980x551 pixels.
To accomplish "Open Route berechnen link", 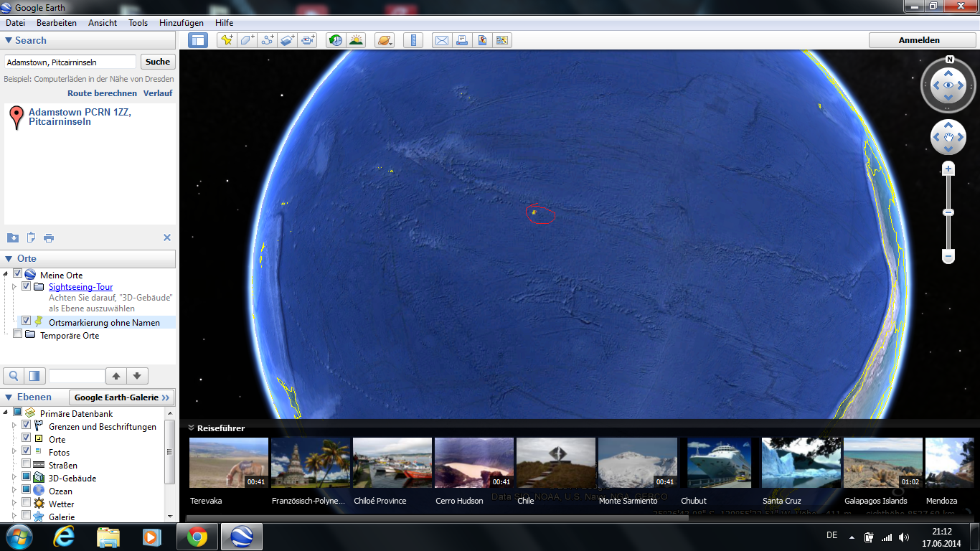I will 102,93.
